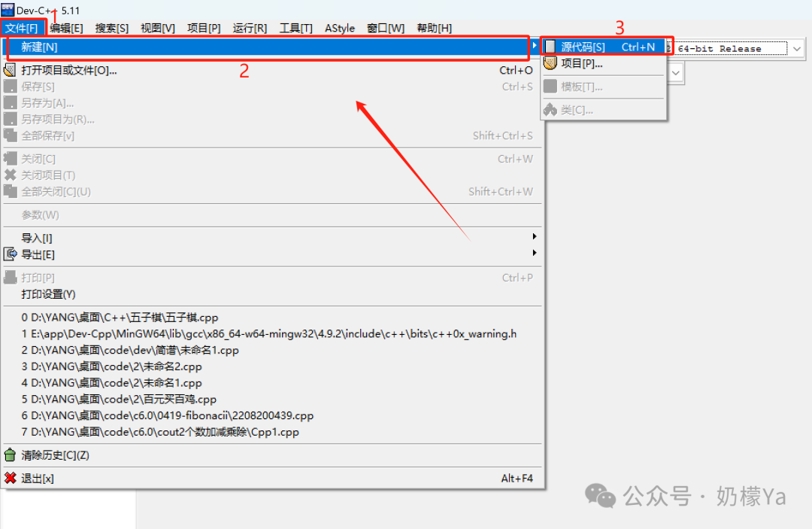Click the 类[C]... submenu entry
This screenshot has height=529, width=812.
[604, 109]
